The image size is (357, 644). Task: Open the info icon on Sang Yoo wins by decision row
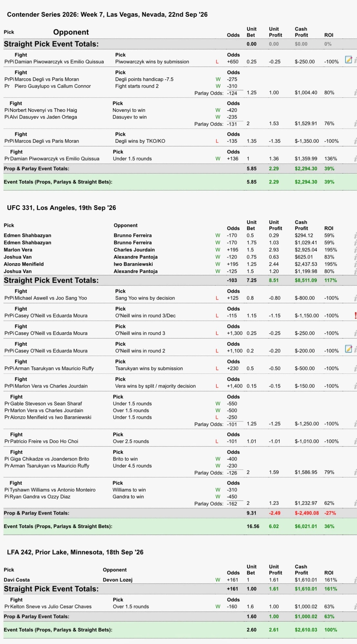click(x=355, y=298)
